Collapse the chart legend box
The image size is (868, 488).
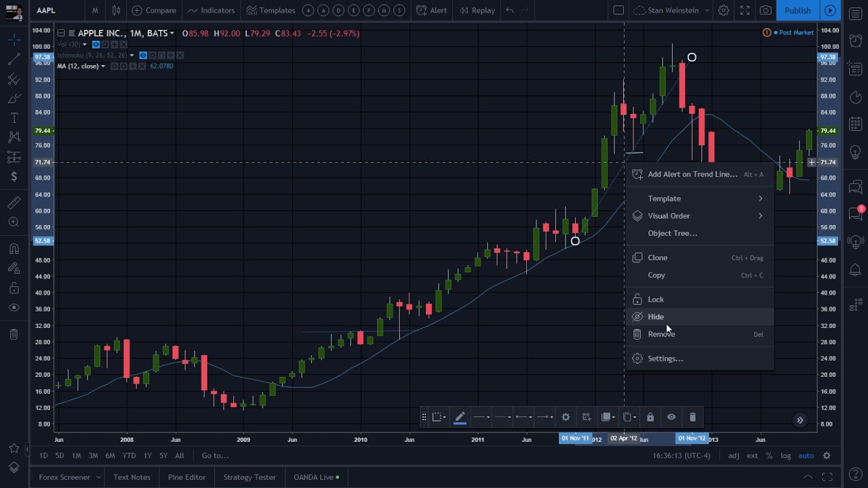point(60,33)
